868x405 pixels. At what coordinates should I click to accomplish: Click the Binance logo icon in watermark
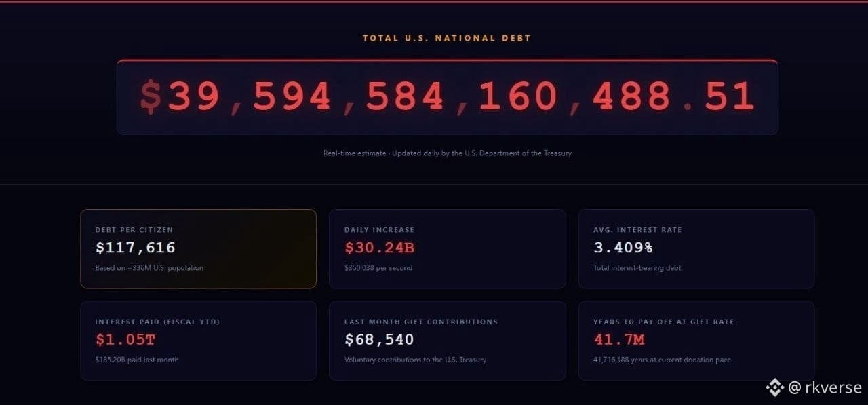coord(774,387)
